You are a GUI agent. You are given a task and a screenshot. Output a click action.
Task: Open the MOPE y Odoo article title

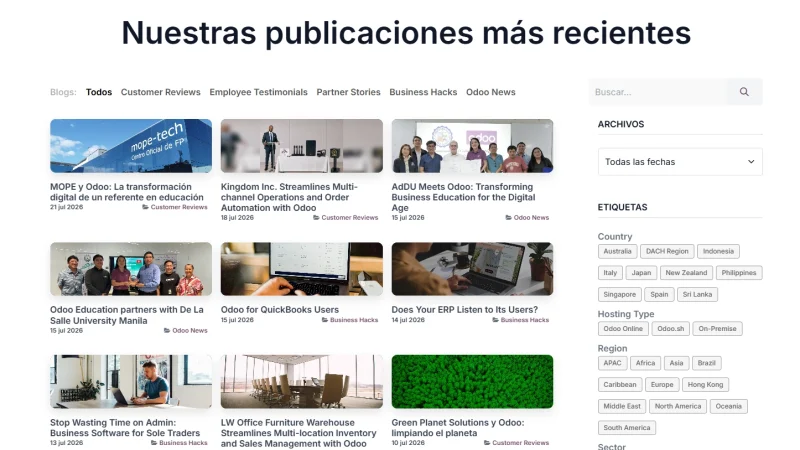pyautogui.click(x=127, y=192)
